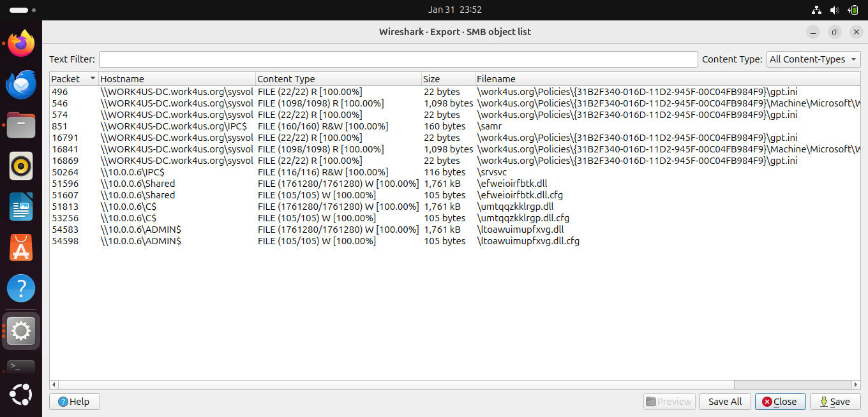Select packet 16869 row

pos(455,161)
